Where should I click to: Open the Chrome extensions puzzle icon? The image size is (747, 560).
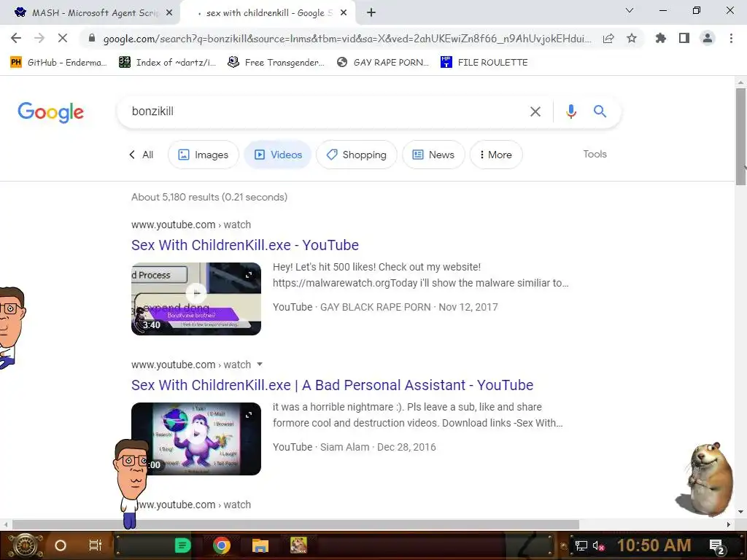(660, 38)
